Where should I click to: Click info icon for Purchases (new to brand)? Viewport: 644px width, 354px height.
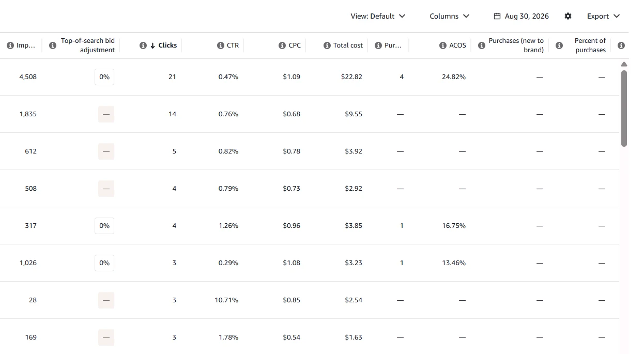pos(482,45)
